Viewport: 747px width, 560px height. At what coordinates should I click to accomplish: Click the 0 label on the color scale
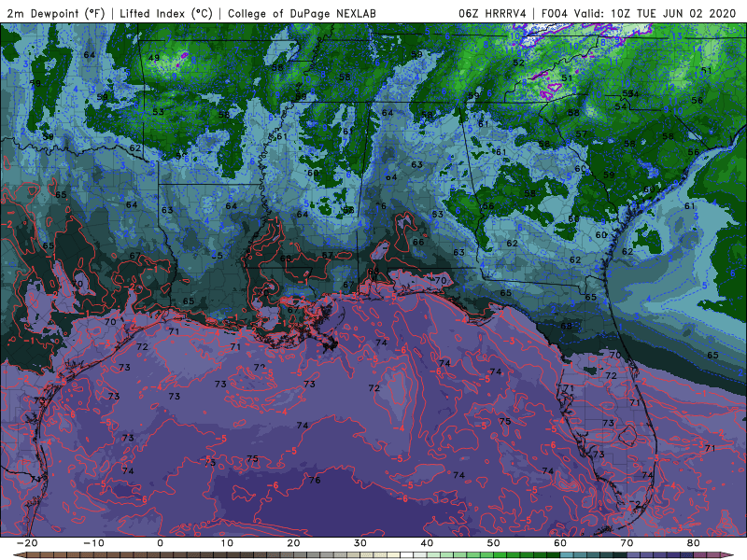coord(160,543)
